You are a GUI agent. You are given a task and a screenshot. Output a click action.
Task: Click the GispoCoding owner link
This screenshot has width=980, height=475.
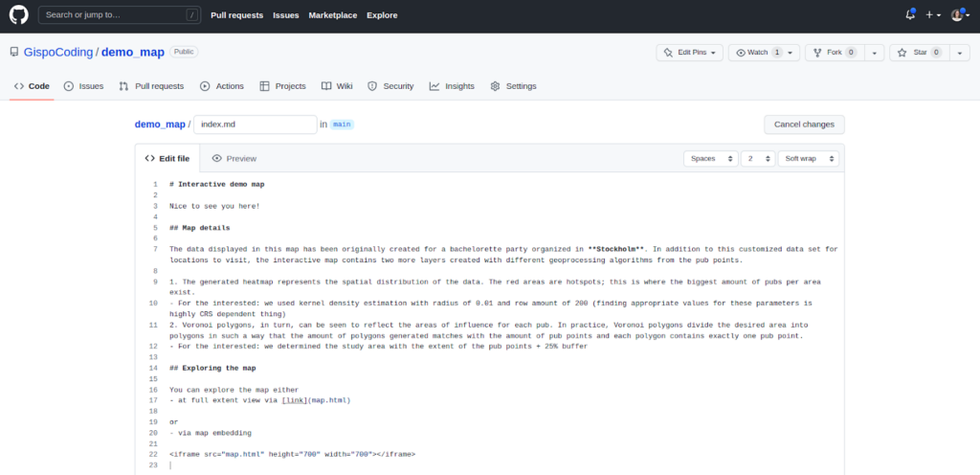point(57,53)
